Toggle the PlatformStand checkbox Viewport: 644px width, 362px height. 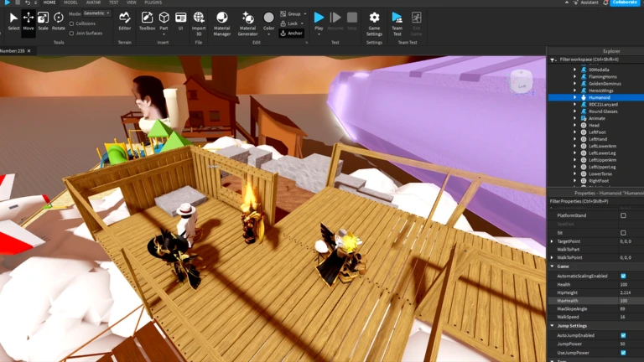(x=623, y=215)
